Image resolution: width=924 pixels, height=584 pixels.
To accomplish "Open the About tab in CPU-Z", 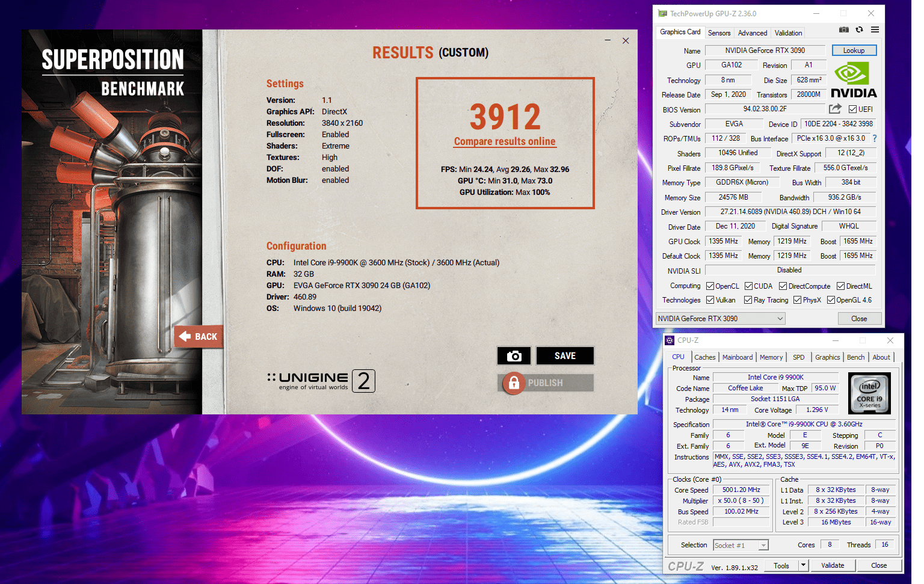I will click(x=881, y=357).
